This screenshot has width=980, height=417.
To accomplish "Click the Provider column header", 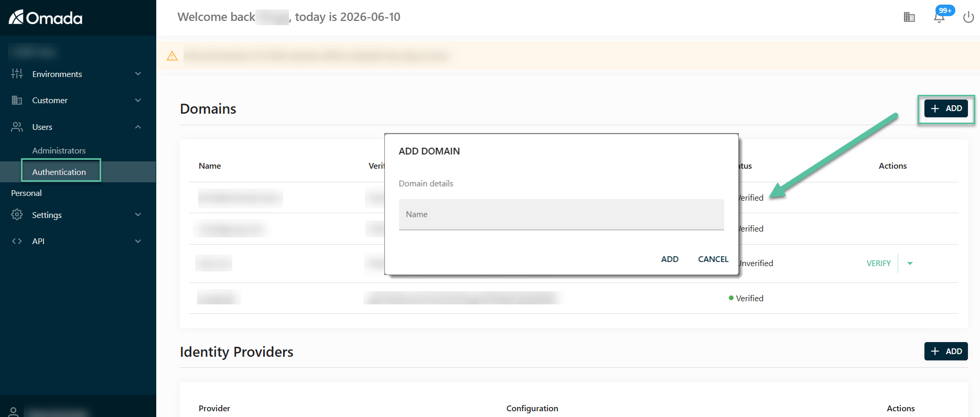I will [214, 408].
